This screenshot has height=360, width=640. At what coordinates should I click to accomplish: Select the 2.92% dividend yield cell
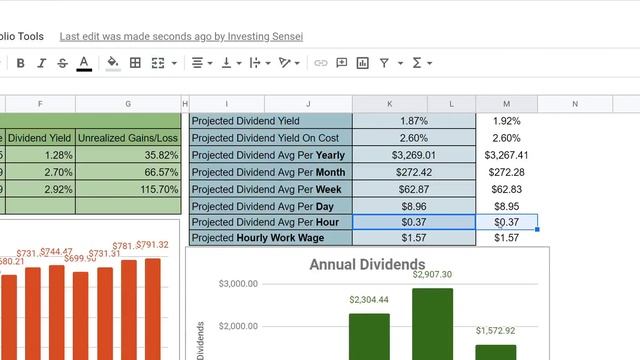tap(40, 189)
